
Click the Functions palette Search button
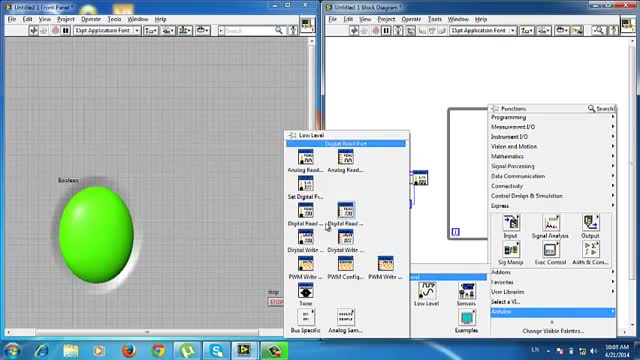pos(601,109)
